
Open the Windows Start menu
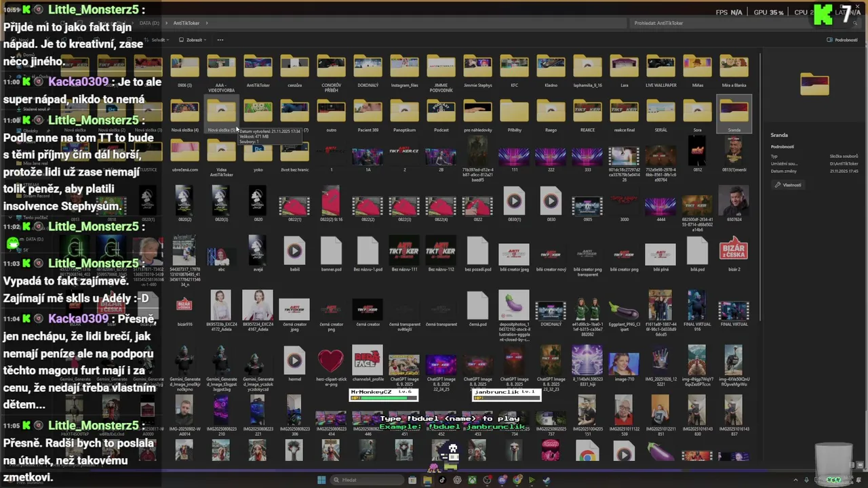[x=321, y=480]
